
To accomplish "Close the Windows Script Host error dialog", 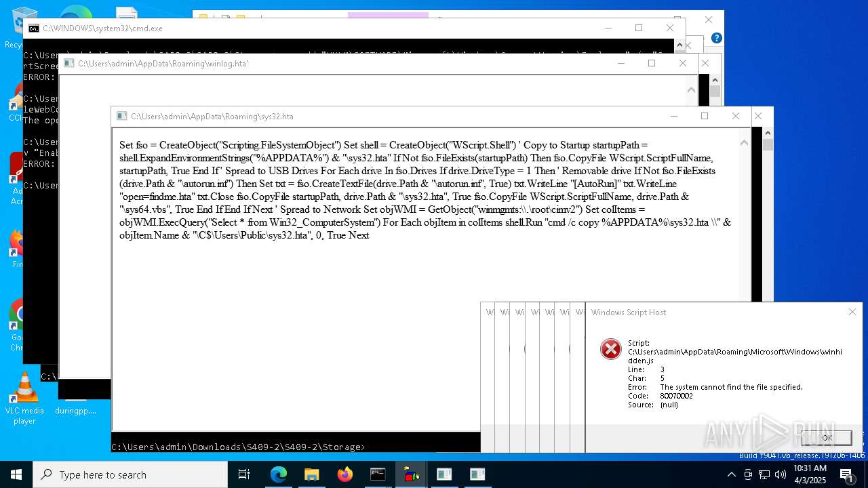I will click(x=852, y=312).
